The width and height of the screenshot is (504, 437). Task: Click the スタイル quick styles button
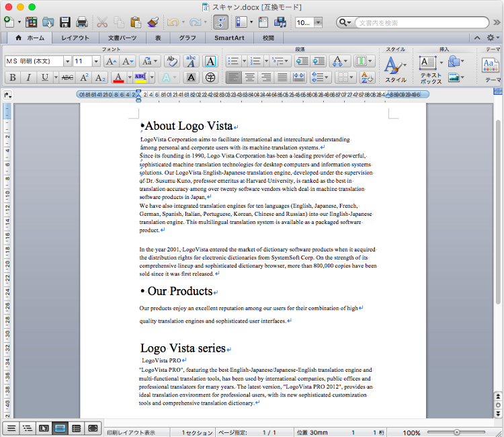click(396, 69)
